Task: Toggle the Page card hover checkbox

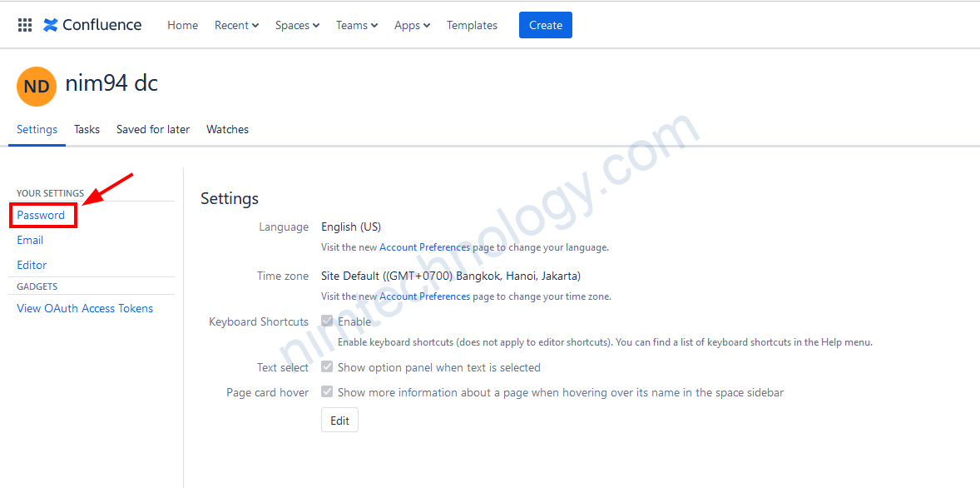Action: point(327,392)
